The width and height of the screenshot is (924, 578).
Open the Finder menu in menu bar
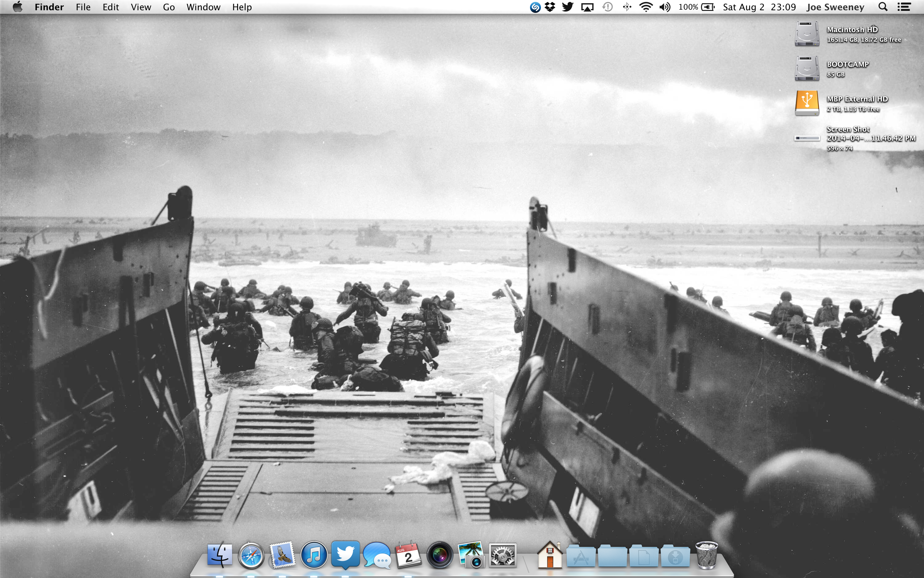click(x=49, y=7)
